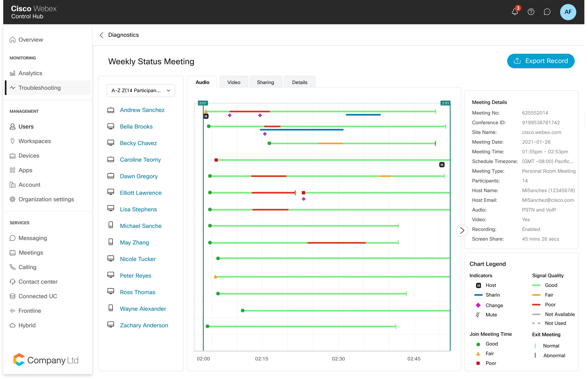Open participant Andrew Sanchez

point(142,110)
